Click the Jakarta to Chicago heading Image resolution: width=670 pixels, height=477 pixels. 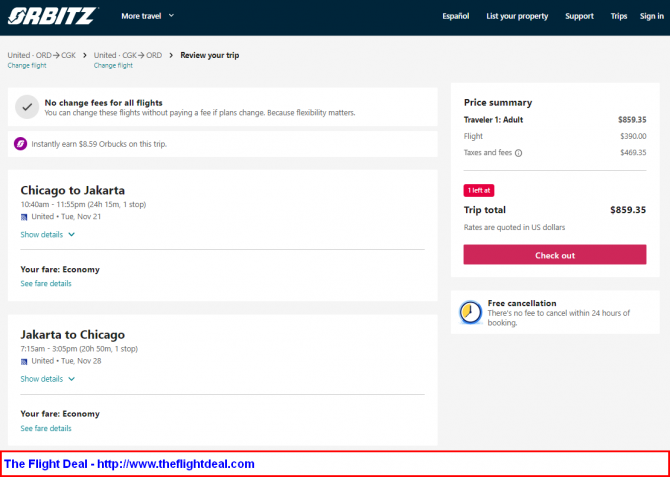(x=73, y=334)
